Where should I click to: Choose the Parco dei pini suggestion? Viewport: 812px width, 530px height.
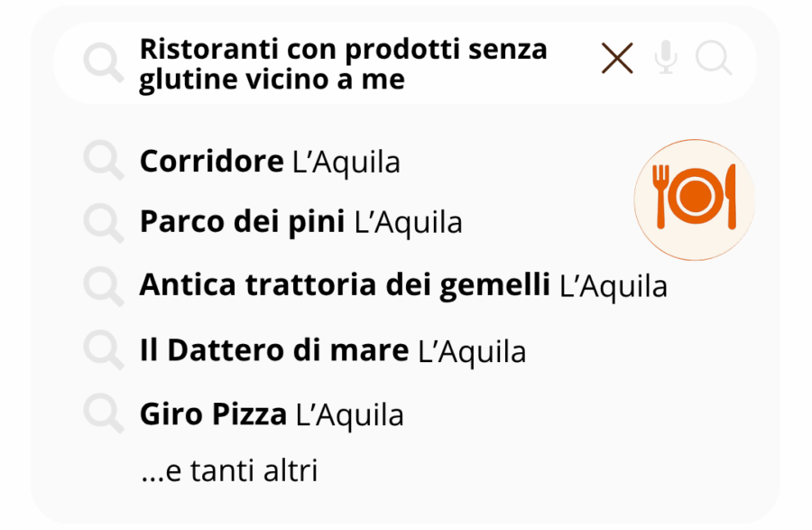[242, 222]
